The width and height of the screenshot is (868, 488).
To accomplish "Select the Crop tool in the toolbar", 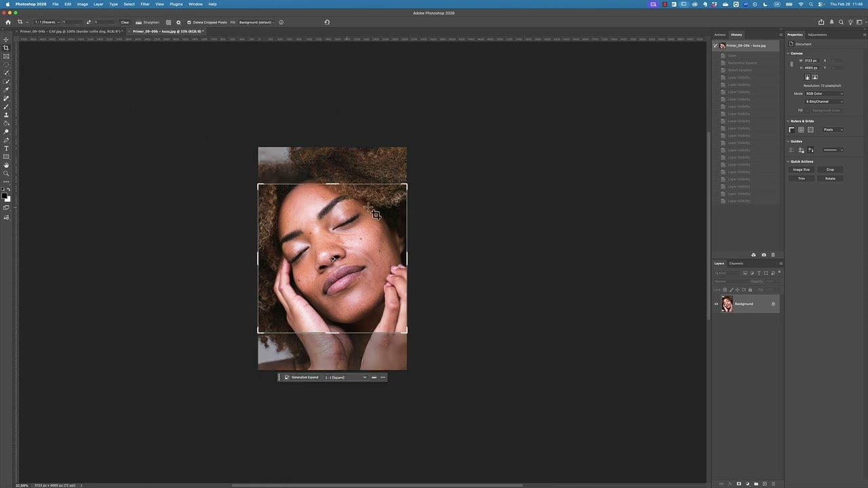I will point(6,47).
